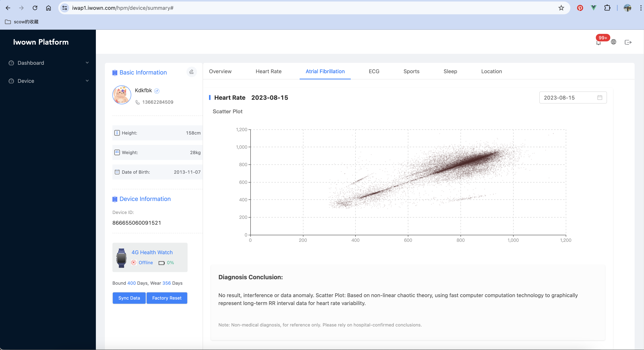Click the Sync Data button
Viewport: 644px width, 350px height.
coord(129,298)
